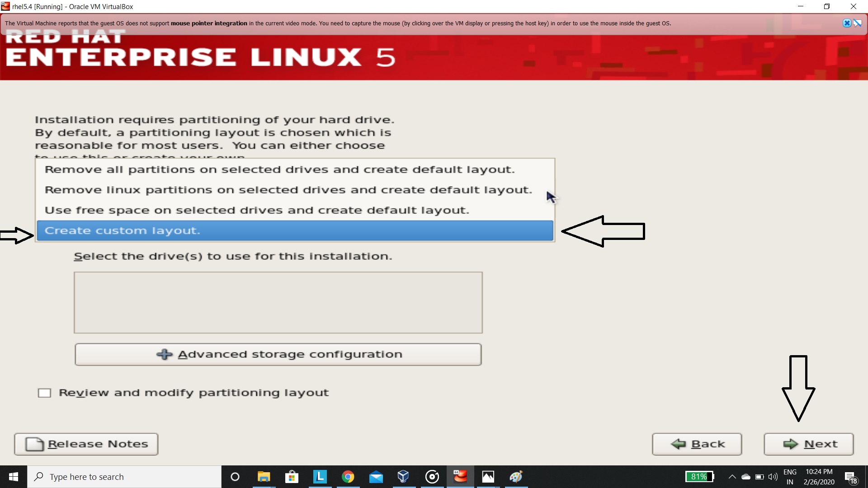Click the Next button
The image size is (868, 488).
click(x=808, y=444)
